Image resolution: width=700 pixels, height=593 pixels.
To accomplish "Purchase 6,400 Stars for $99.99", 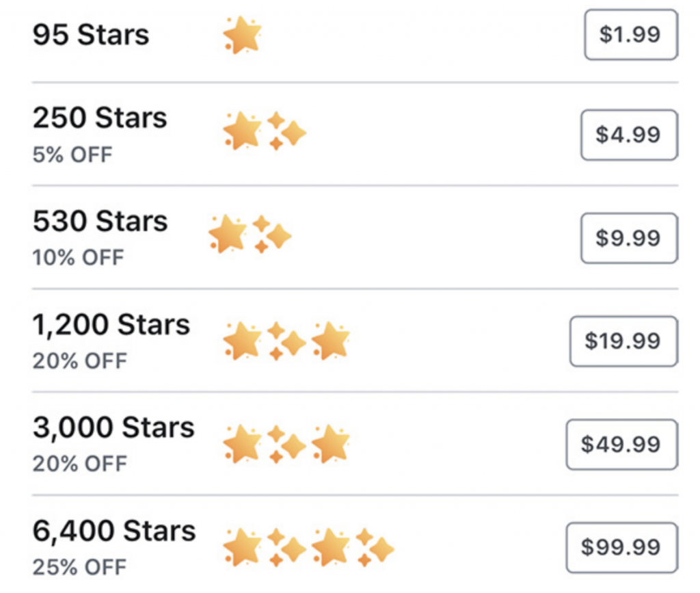I will click(622, 547).
